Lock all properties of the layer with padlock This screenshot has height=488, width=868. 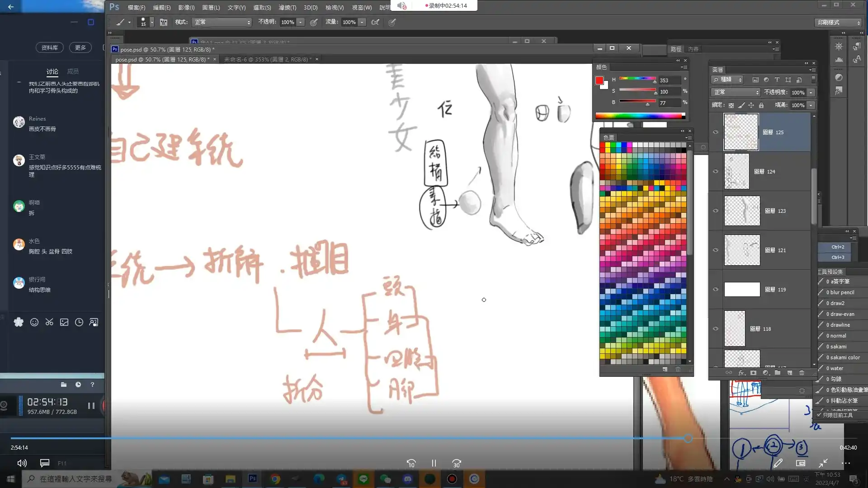tap(761, 105)
